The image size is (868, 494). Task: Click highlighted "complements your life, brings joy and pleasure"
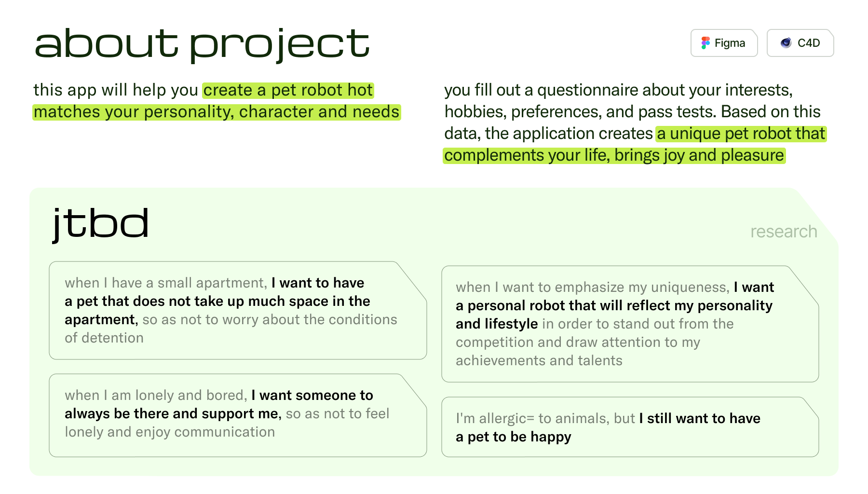[614, 155]
